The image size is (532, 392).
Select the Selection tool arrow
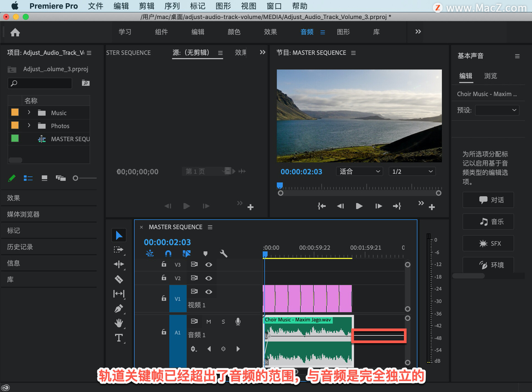click(119, 235)
